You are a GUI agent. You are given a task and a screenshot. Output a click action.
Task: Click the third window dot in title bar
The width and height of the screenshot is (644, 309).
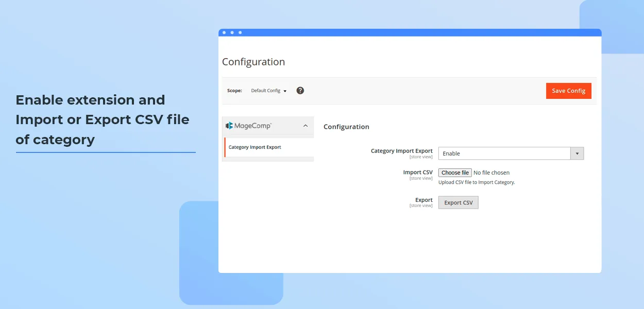point(240,32)
